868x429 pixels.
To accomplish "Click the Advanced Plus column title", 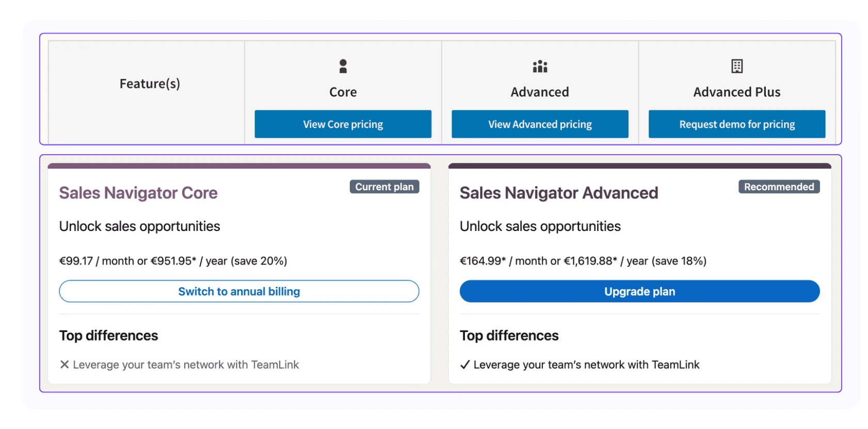I will (x=737, y=92).
